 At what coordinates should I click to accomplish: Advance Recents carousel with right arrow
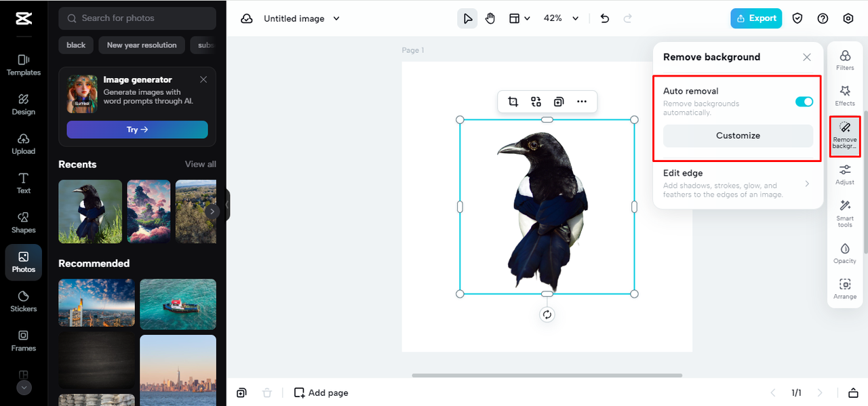coord(212,211)
